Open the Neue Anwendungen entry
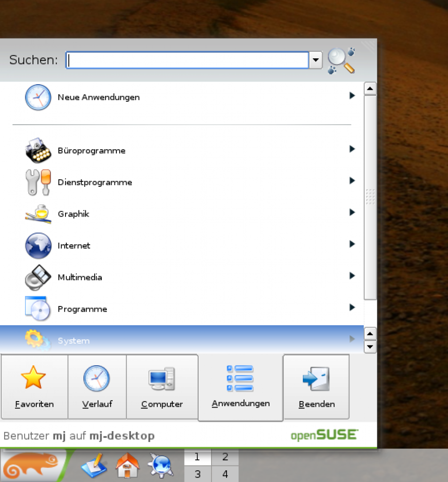 point(181,97)
